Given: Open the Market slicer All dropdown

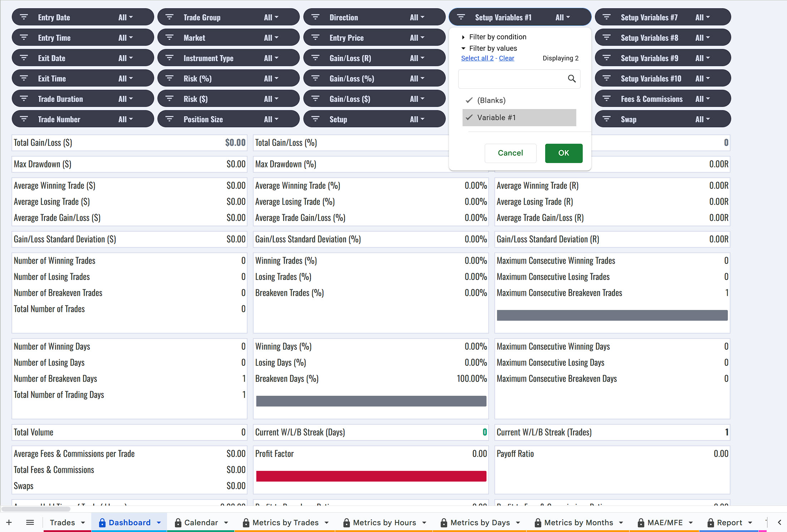Looking at the screenshot, I should (x=271, y=38).
